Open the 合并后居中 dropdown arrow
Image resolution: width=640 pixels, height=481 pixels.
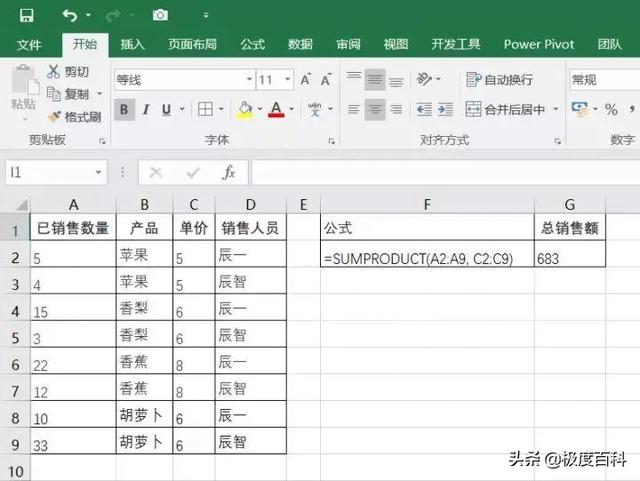pos(556,109)
